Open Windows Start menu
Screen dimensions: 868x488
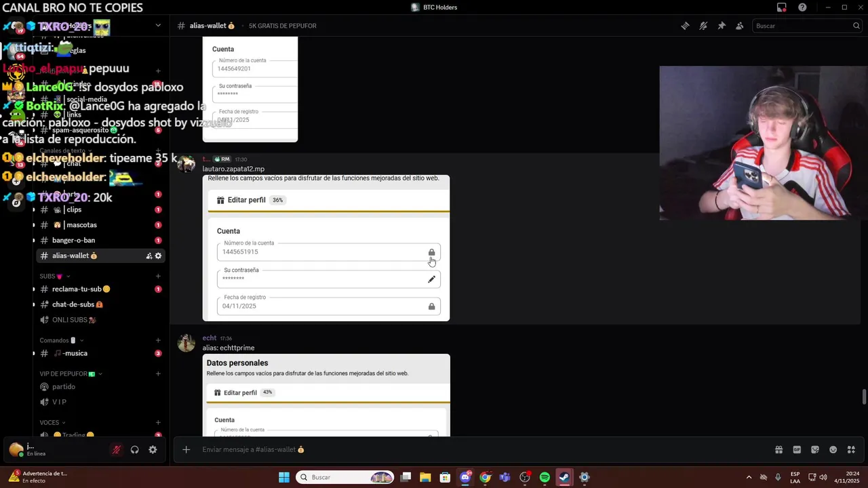284,477
